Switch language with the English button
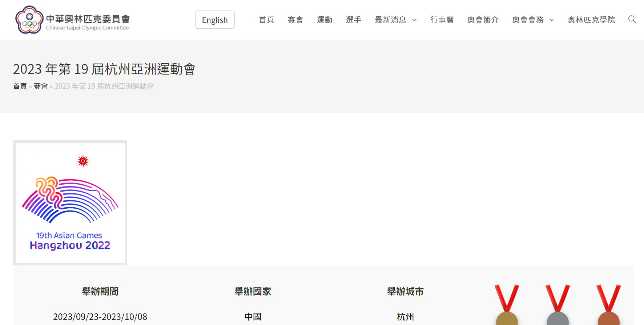The image size is (644, 325). [215, 20]
